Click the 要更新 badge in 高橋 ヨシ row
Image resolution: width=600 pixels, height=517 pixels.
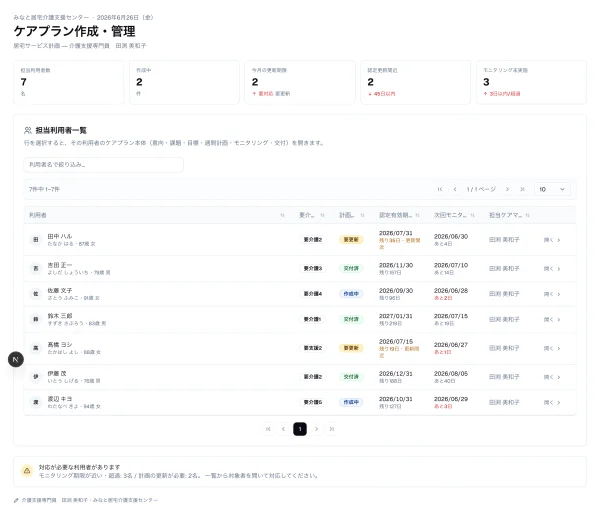(351, 348)
